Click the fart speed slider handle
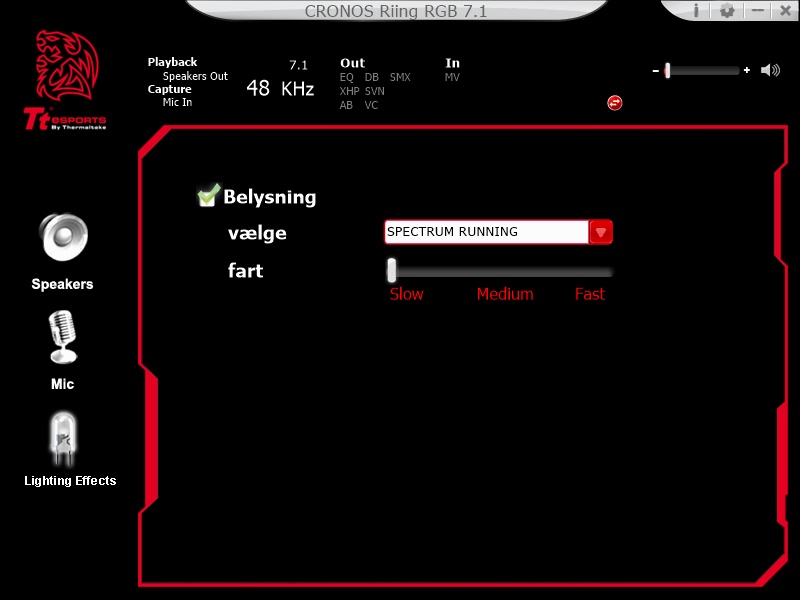Screen dimensions: 800x600 [392, 270]
